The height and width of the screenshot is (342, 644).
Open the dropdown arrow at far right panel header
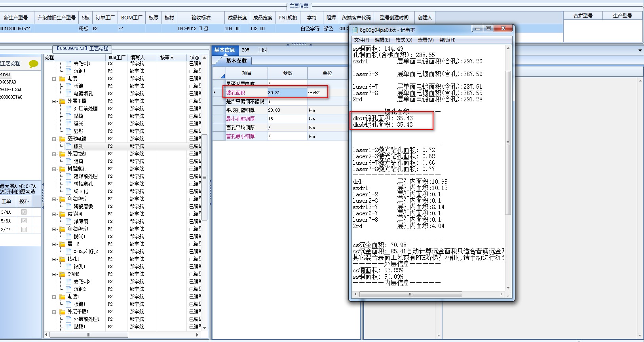tap(640, 50)
